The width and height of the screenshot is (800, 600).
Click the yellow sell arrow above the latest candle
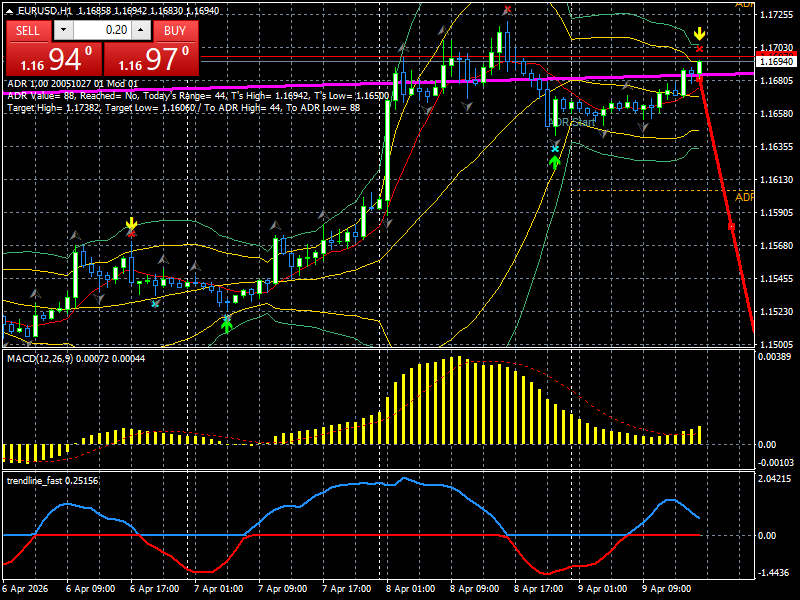(x=699, y=34)
